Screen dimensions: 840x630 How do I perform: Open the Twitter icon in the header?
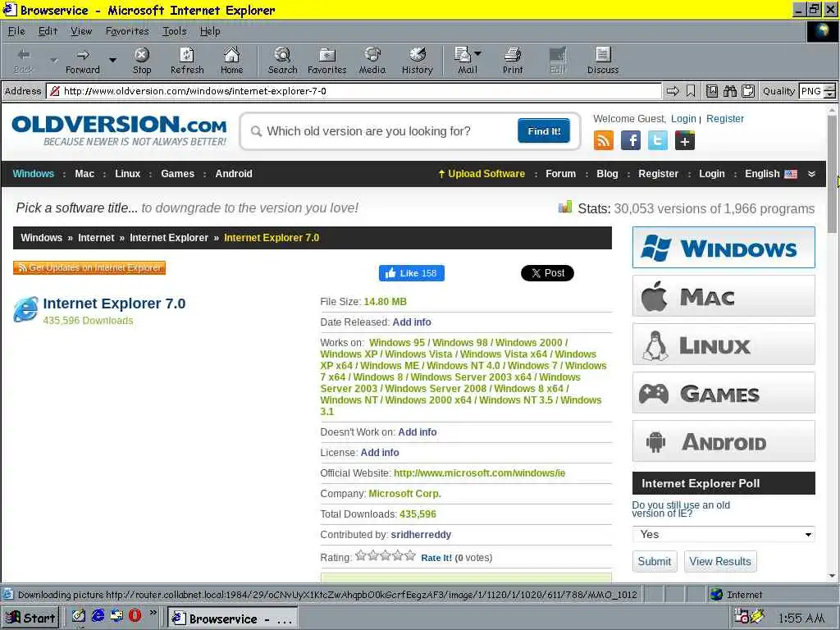click(x=658, y=141)
